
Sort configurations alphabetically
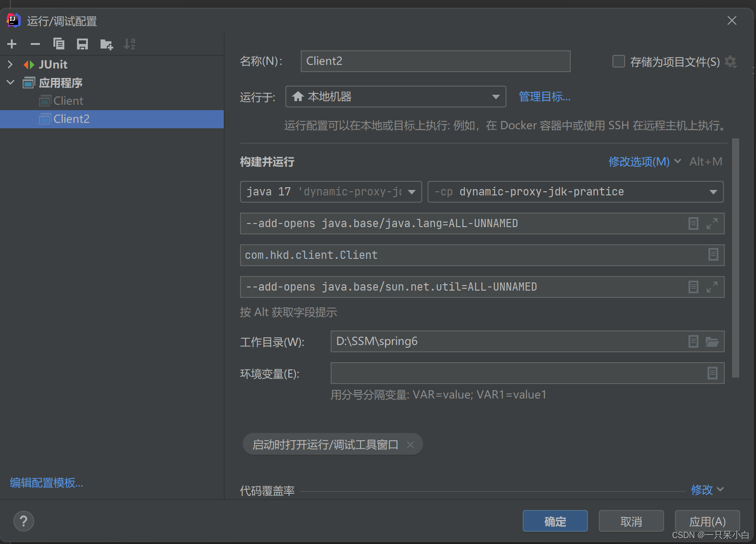[x=130, y=44]
